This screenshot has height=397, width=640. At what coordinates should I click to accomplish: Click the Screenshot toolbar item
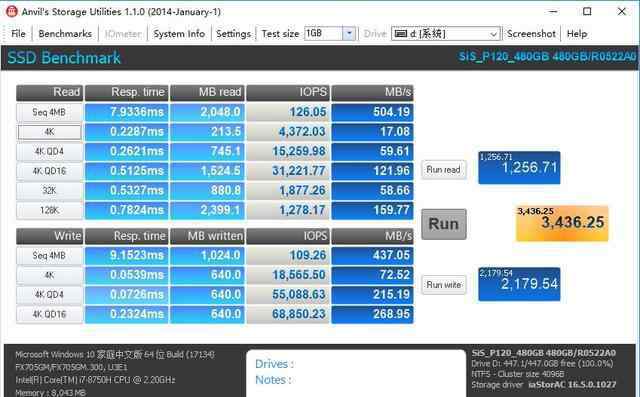click(531, 33)
